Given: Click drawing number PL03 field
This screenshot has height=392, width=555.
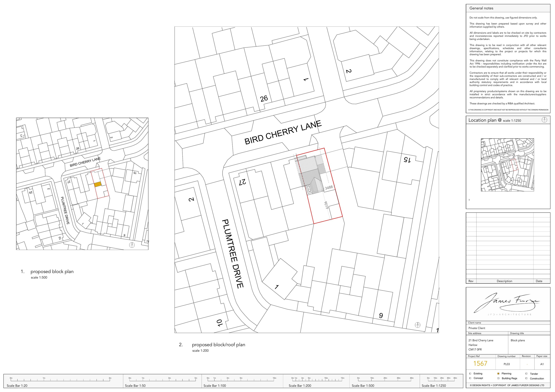Looking at the screenshot, I should pyautogui.click(x=507, y=364).
